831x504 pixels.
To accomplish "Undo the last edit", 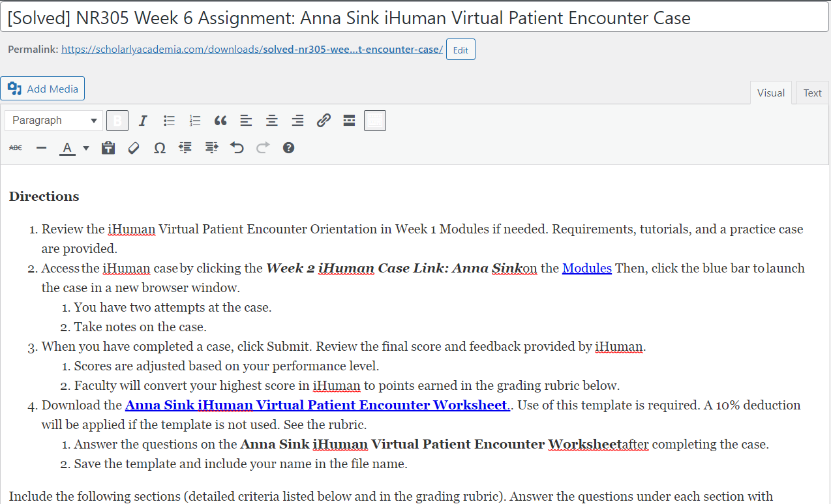I will 237,148.
